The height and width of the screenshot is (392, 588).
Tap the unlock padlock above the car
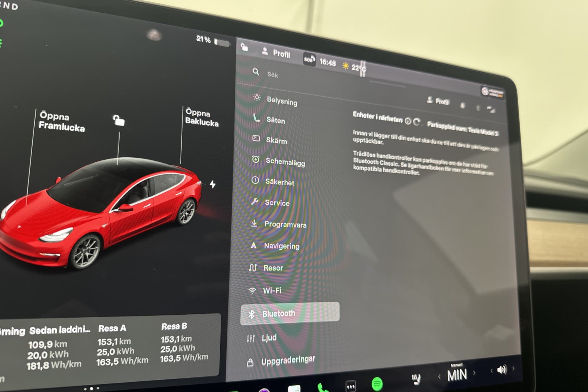click(119, 120)
